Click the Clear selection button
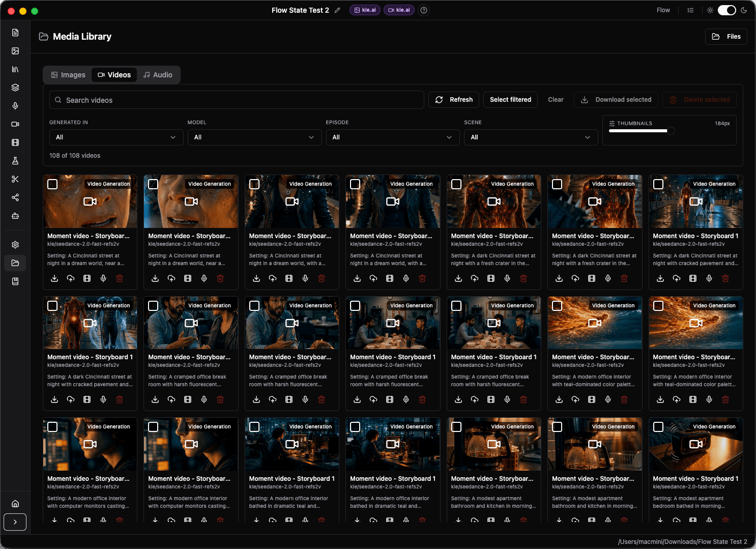Screen dimensions: 756x549 pyautogui.click(x=556, y=100)
